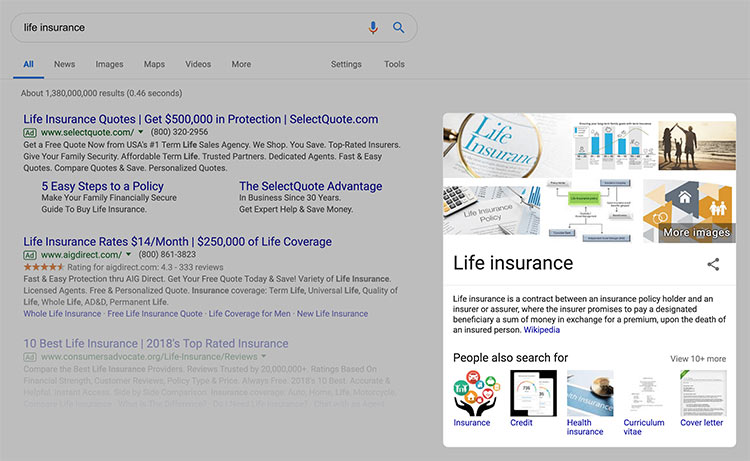750x461 pixels.
Task: Open the Health insurance thumbnail
Action: (x=590, y=393)
